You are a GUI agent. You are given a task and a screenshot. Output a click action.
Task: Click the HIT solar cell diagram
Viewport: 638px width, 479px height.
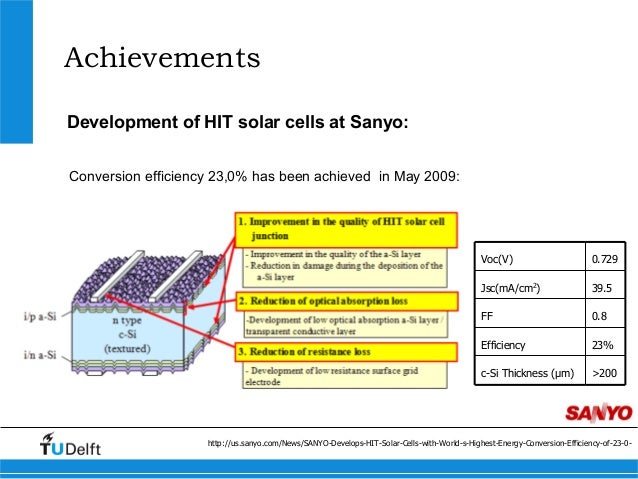pos(149,313)
